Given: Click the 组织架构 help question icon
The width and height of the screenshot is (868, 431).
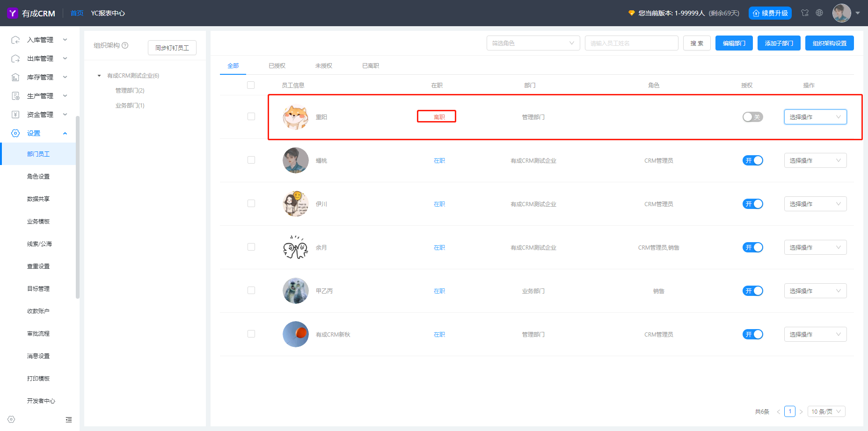Looking at the screenshot, I should click(x=125, y=45).
